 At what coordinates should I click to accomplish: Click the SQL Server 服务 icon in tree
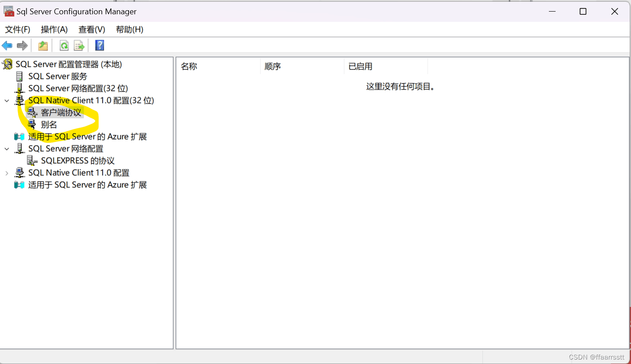click(19, 76)
